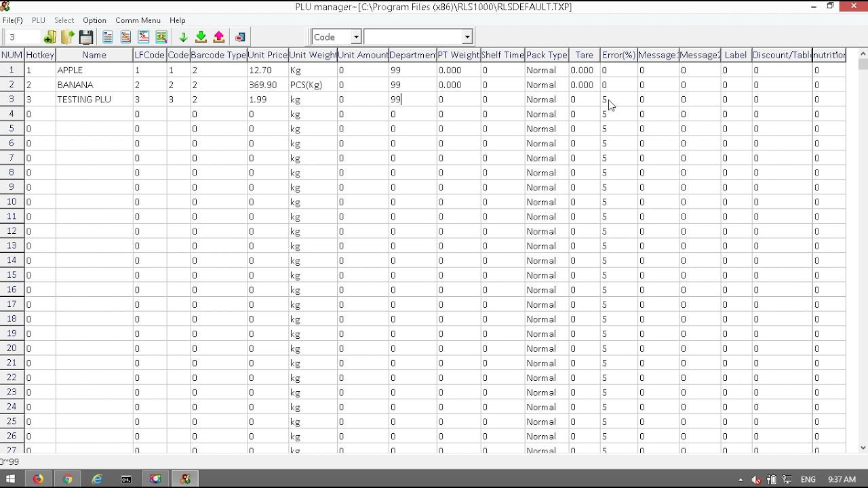Screen dimensions: 868x488
Task: Click the Unit Price column header
Action: tap(267, 55)
